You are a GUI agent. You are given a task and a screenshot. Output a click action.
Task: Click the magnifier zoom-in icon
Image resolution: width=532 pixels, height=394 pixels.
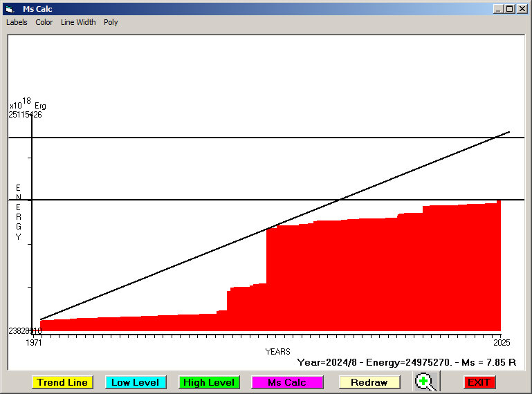point(427,382)
